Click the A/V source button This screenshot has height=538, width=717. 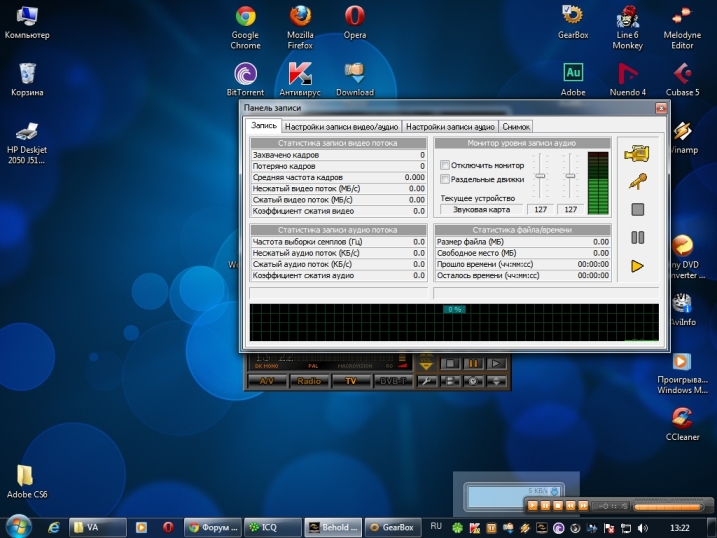click(266, 381)
